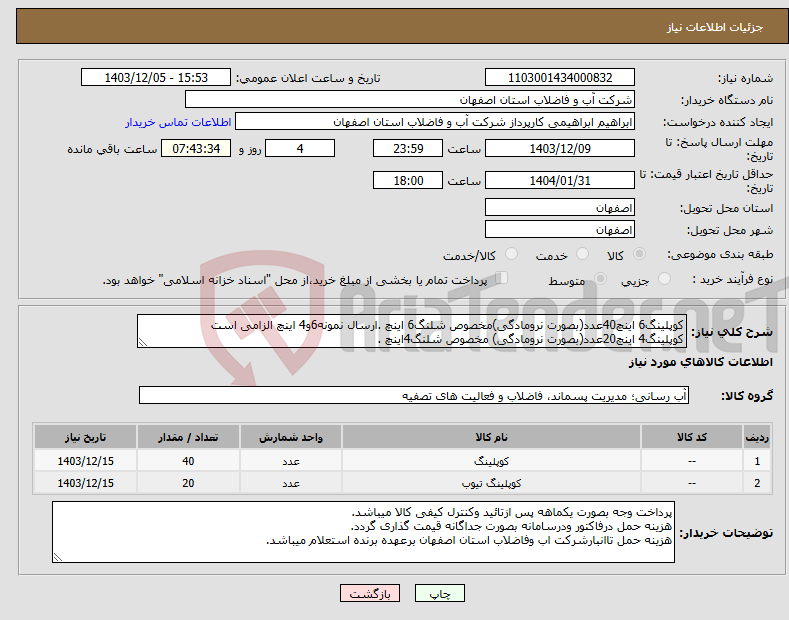The image size is (789, 620).
Task: Click quantity 40 in row 1
Action: [x=188, y=461]
